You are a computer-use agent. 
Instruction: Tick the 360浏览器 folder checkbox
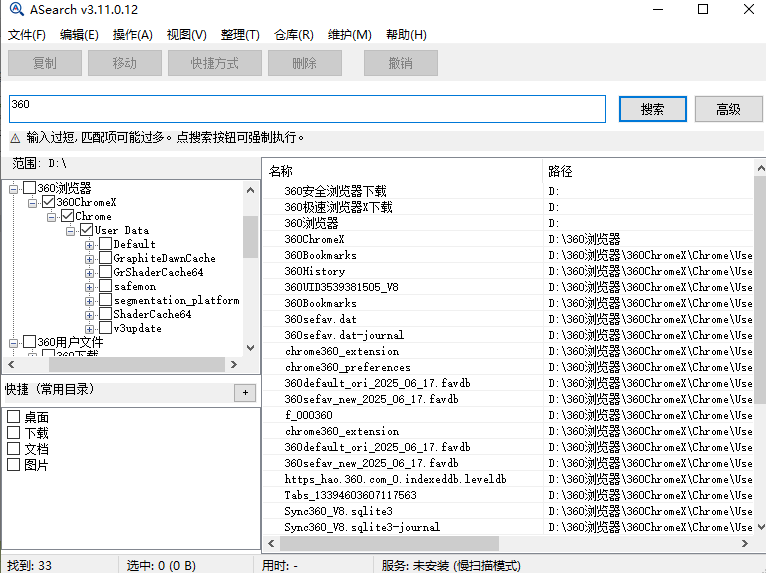(29, 188)
